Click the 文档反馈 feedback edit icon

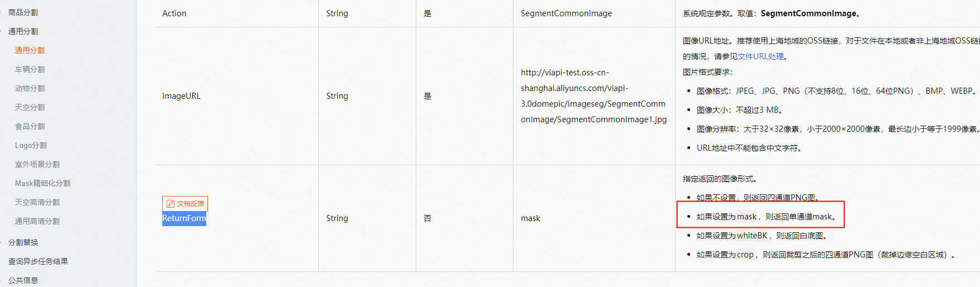pos(171,204)
